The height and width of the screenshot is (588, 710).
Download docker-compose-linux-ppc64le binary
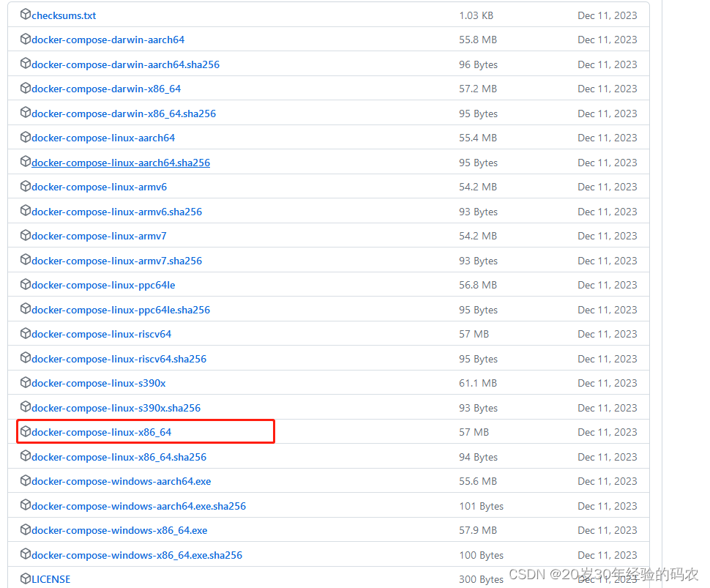tap(103, 286)
